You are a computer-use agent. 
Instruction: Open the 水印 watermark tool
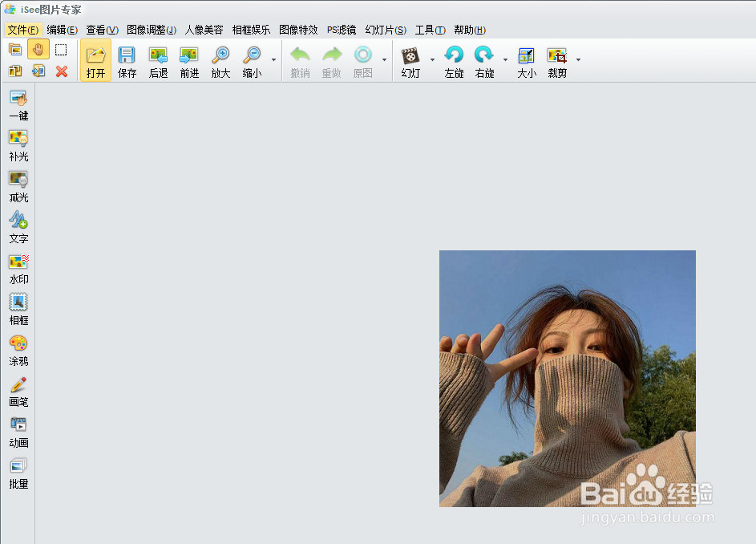[x=18, y=268]
